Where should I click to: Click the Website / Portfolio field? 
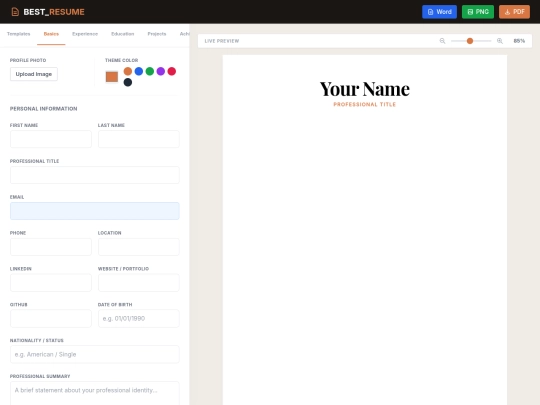pos(139,282)
